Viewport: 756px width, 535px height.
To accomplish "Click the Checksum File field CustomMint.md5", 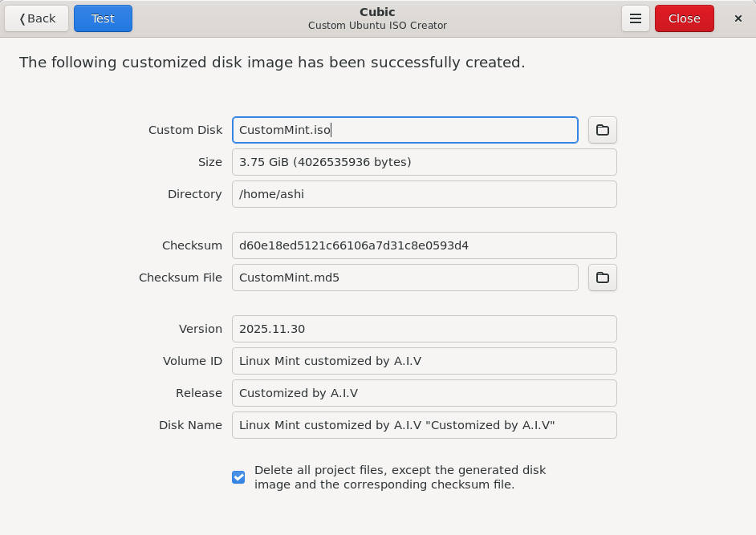I will coord(404,278).
